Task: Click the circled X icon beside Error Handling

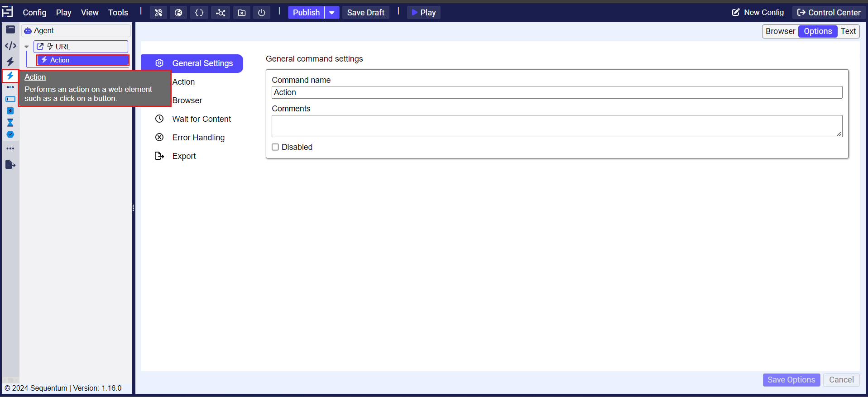Action: point(159,137)
